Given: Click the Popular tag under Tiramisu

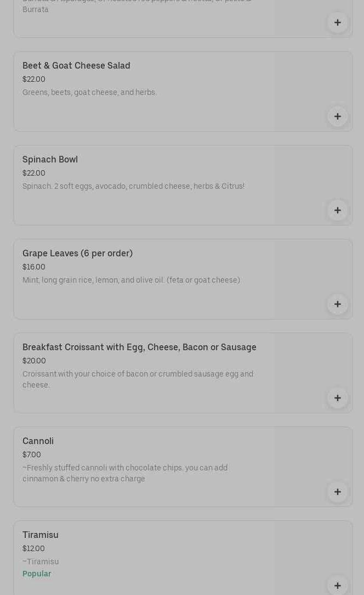Looking at the screenshot, I should [x=37, y=574].
